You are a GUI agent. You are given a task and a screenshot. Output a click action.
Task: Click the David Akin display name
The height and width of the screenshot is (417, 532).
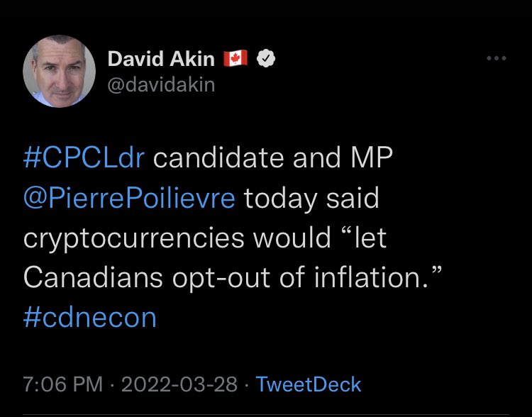click(162, 60)
